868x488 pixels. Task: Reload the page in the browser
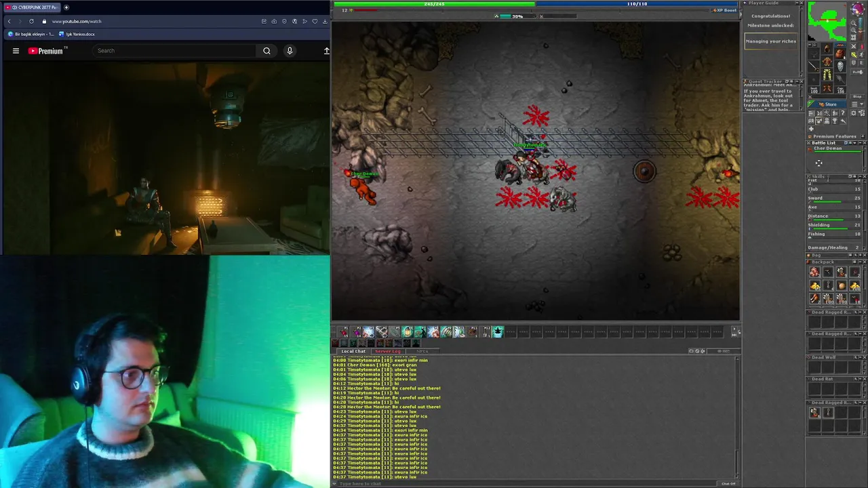click(x=31, y=21)
